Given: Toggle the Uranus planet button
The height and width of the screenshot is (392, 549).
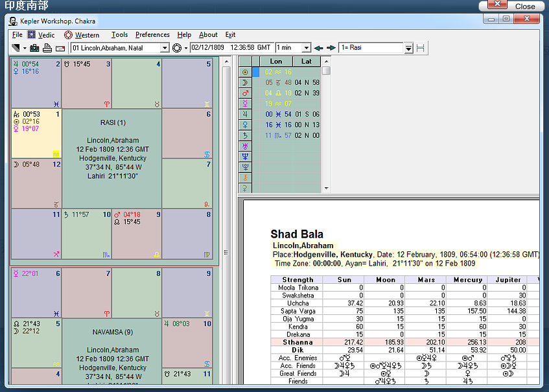Looking at the screenshot, I should pyautogui.click(x=245, y=146).
